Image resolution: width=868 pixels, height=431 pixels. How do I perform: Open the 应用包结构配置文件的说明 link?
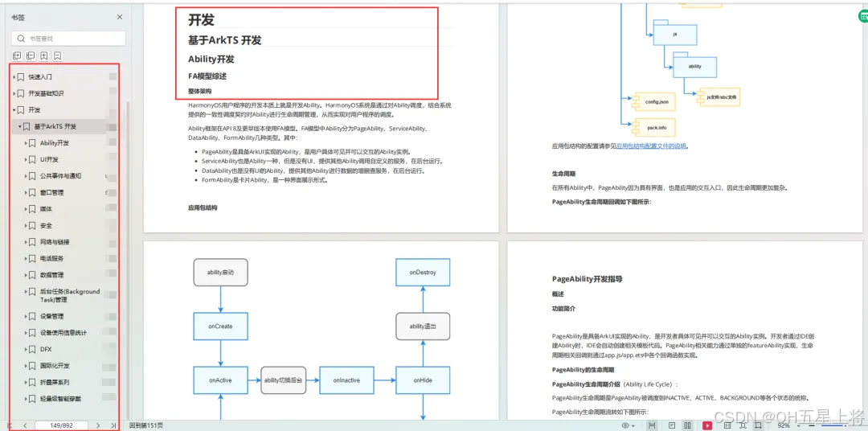pos(651,146)
